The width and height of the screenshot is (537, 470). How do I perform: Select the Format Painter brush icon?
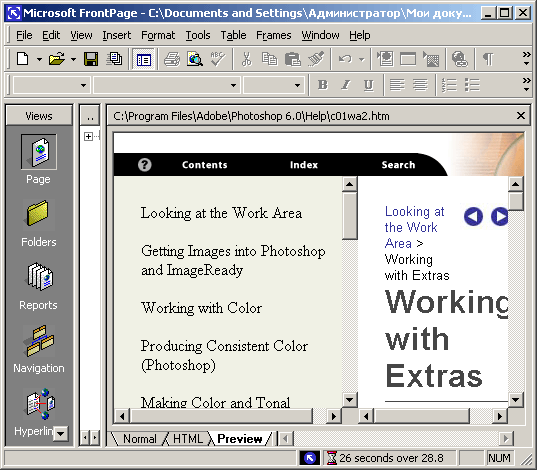(316, 60)
